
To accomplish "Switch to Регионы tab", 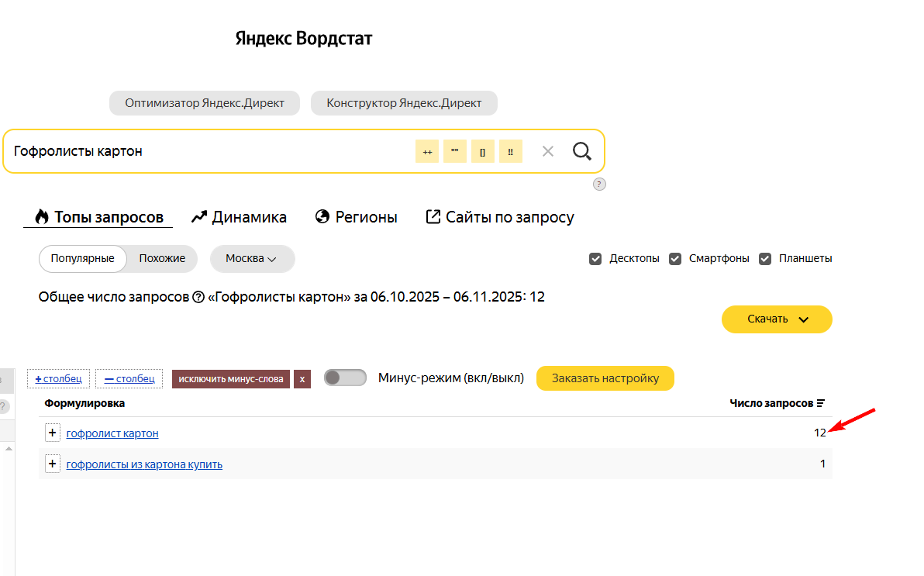I will click(356, 217).
